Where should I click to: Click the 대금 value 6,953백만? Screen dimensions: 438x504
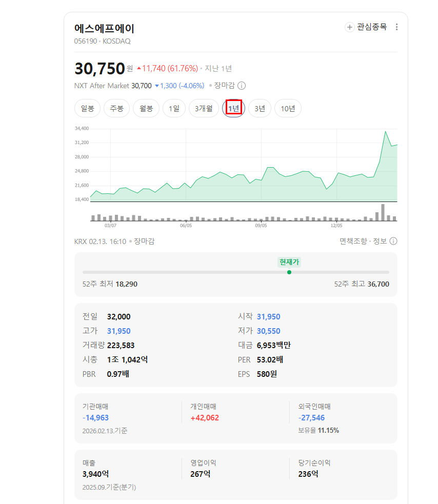(274, 345)
